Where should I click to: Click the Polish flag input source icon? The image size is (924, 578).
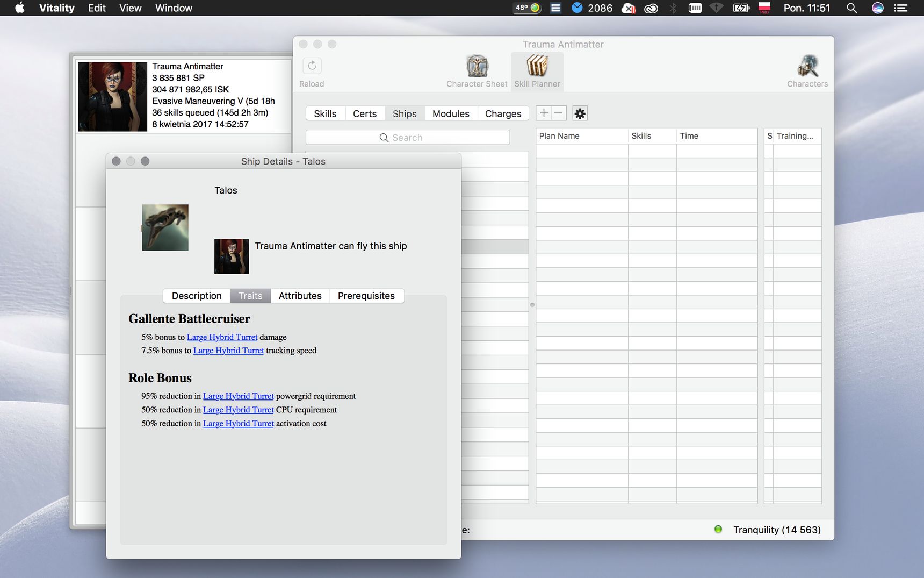click(764, 8)
